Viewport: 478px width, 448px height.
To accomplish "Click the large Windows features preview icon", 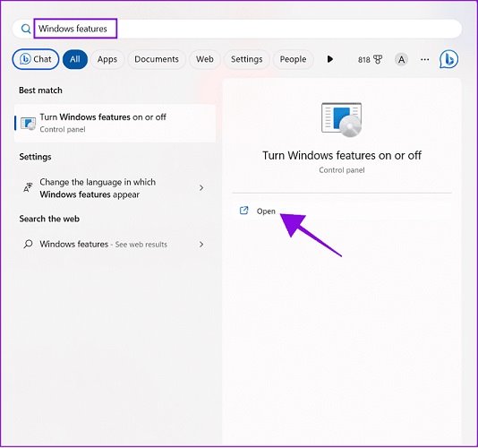I will coord(341,120).
